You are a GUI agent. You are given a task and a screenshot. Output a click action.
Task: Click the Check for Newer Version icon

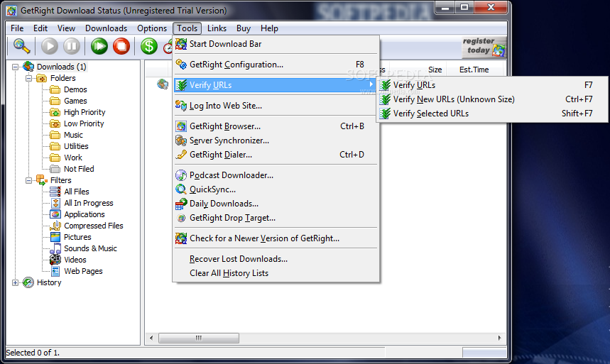click(x=181, y=238)
